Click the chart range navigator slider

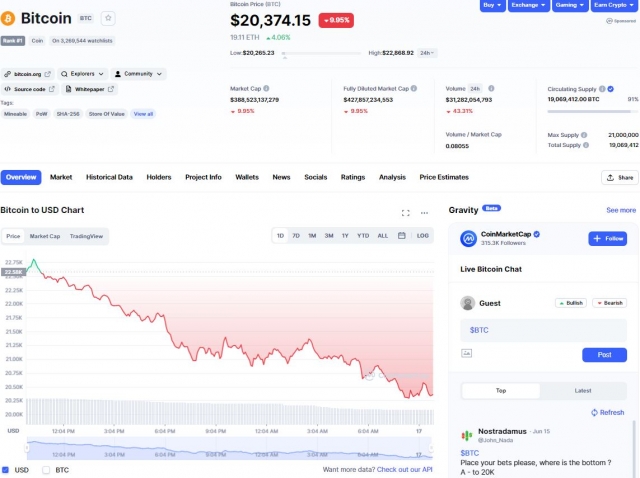pyautogui.click(x=229, y=448)
